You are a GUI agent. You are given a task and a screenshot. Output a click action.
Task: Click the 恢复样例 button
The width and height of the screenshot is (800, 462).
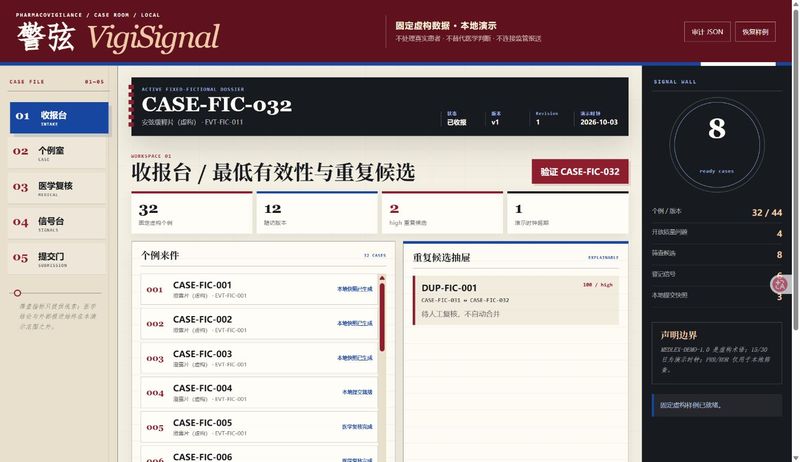coord(755,32)
